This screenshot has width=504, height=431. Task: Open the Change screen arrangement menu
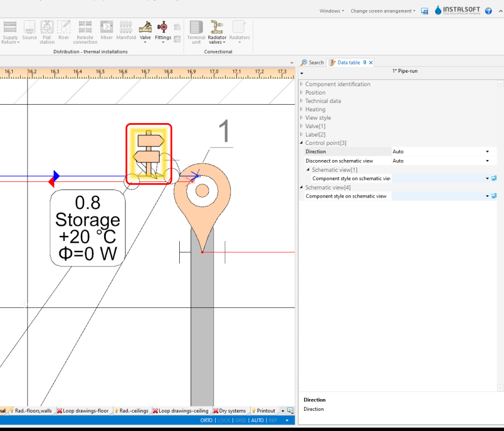point(383,11)
